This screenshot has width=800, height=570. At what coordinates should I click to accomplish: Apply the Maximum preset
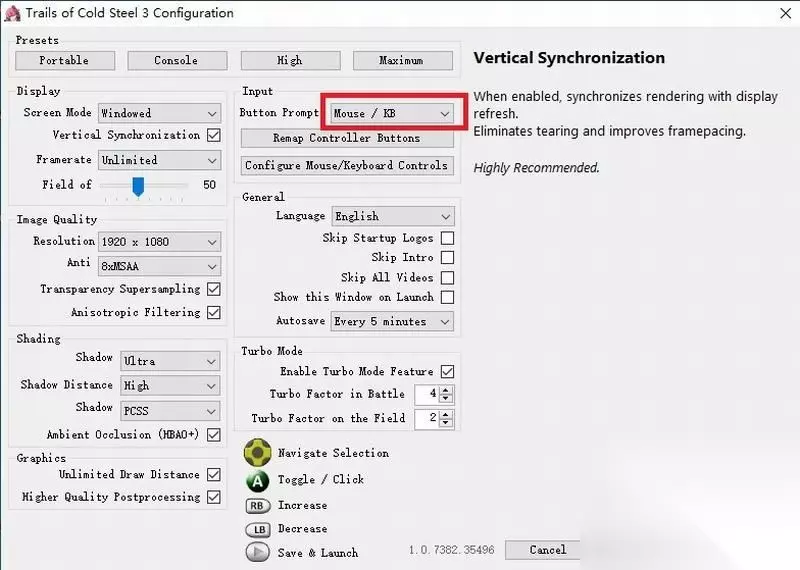tap(403, 61)
